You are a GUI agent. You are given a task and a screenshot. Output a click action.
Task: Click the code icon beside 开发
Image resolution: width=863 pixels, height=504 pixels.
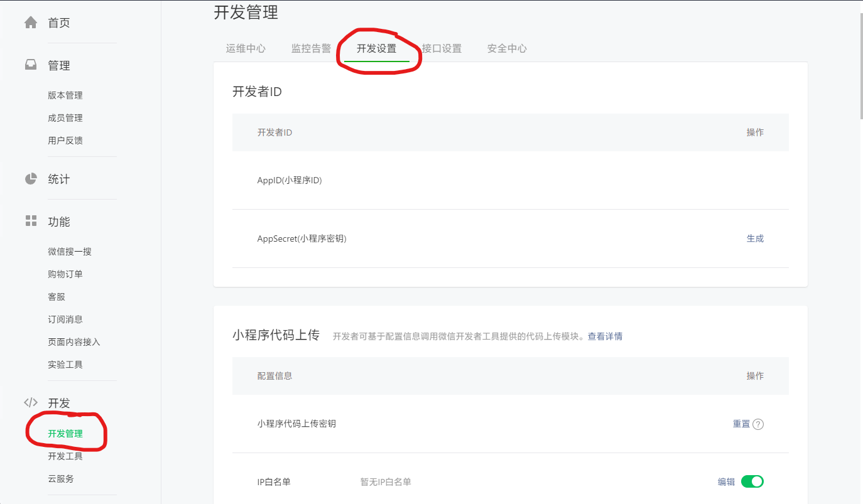point(31,402)
